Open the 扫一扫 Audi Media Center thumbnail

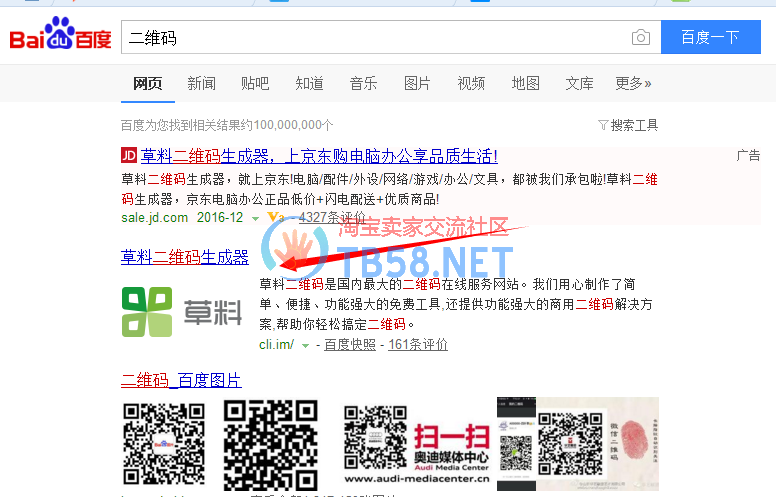pyautogui.click(x=416, y=445)
